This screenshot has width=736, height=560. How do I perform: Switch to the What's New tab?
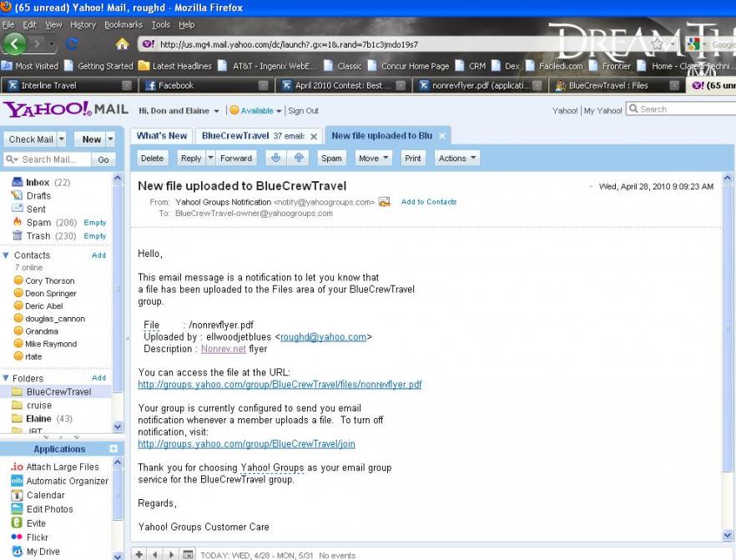click(x=162, y=135)
